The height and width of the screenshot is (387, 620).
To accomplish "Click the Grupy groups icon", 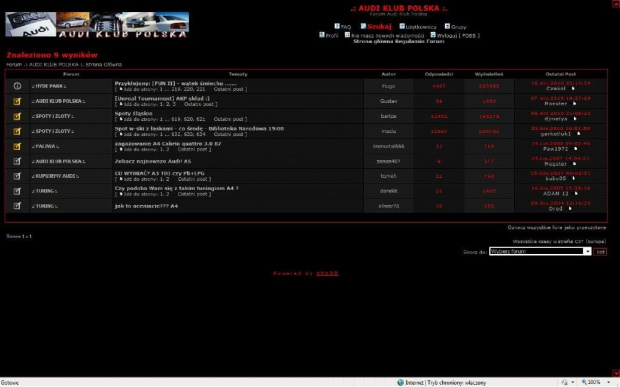I will [x=447, y=26].
